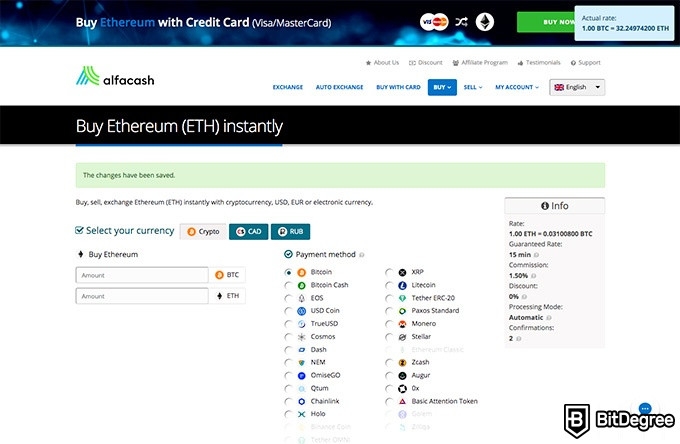Open the English language selector
Viewport: 680px width, 444px height.
[x=577, y=87]
